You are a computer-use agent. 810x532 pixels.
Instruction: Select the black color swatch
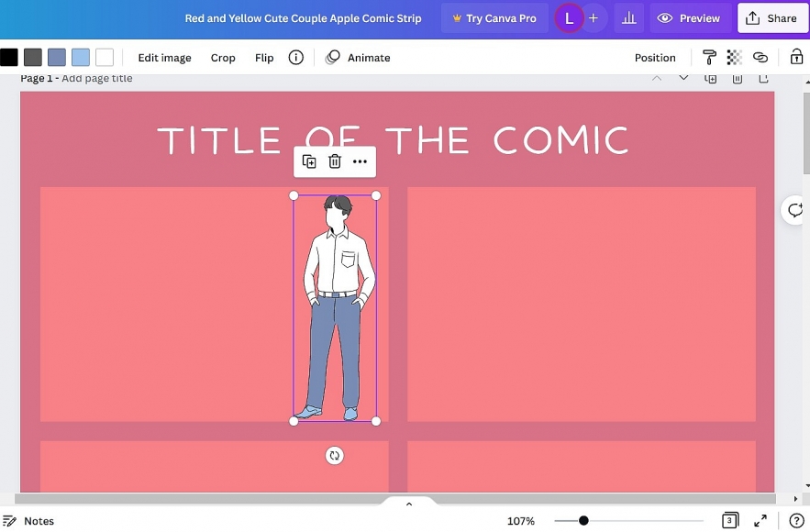[9, 58]
